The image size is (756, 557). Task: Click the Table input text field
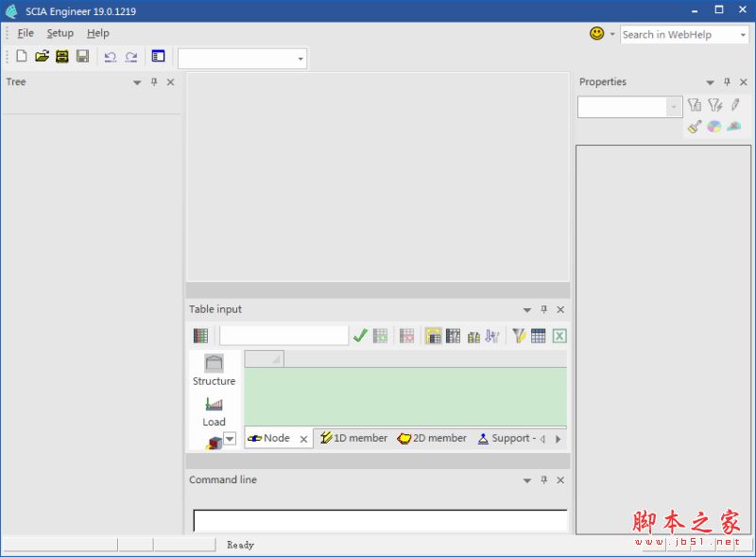[x=283, y=336]
